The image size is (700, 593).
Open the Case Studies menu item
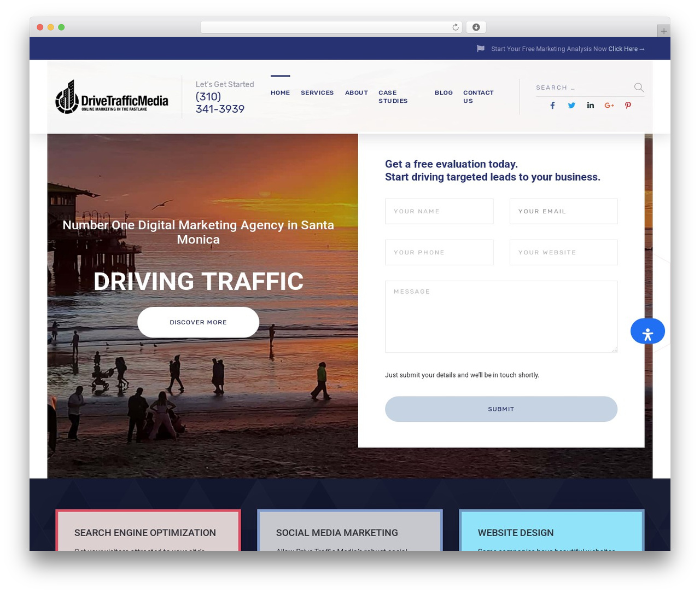click(x=393, y=97)
